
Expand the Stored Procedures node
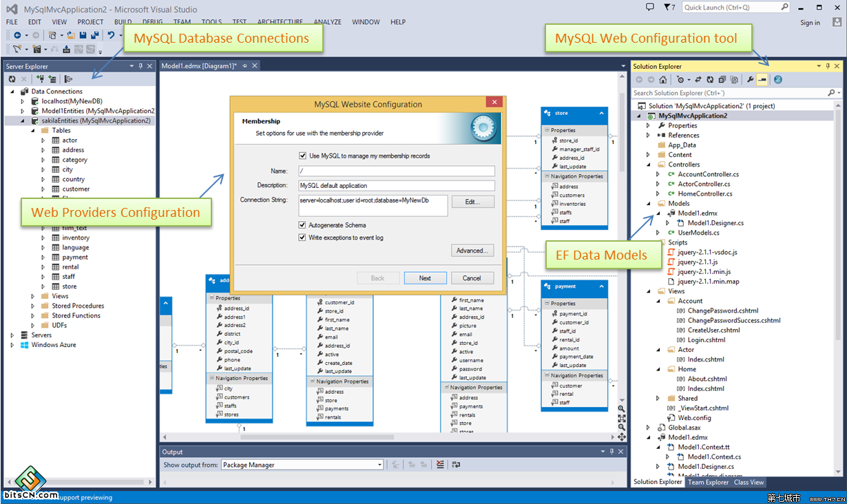(32, 306)
